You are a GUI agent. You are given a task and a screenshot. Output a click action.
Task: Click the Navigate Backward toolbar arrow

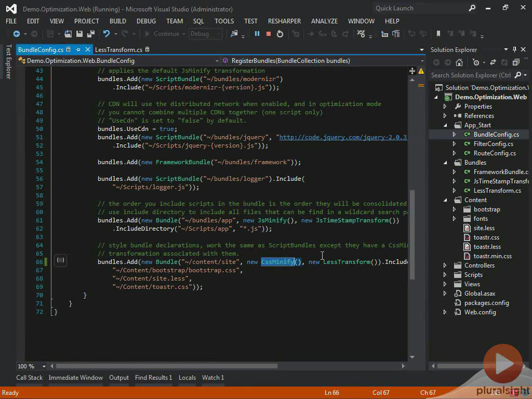pyautogui.click(x=17, y=34)
